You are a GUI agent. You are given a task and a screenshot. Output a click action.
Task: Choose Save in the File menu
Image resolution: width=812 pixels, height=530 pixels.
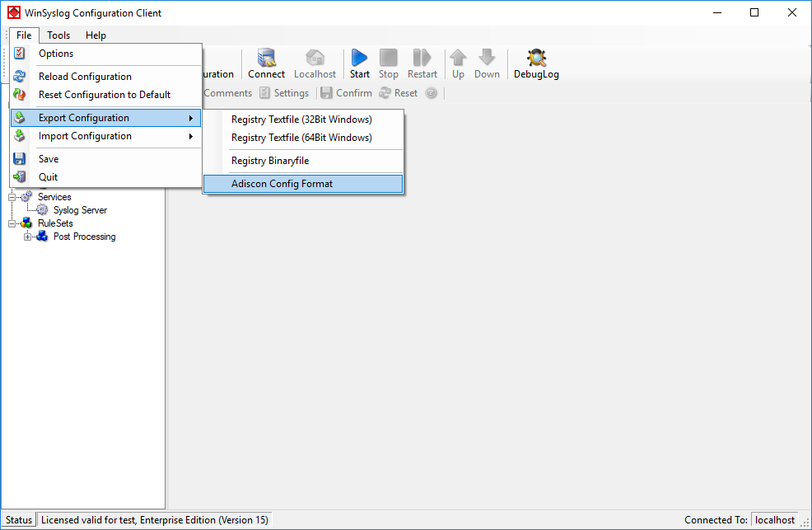coord(105,158)
